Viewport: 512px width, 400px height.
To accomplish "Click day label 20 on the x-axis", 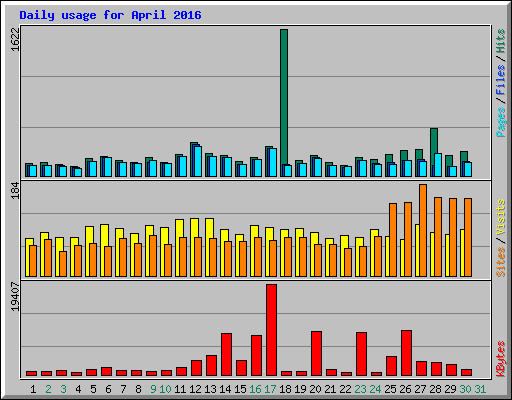I will (315, 389).
